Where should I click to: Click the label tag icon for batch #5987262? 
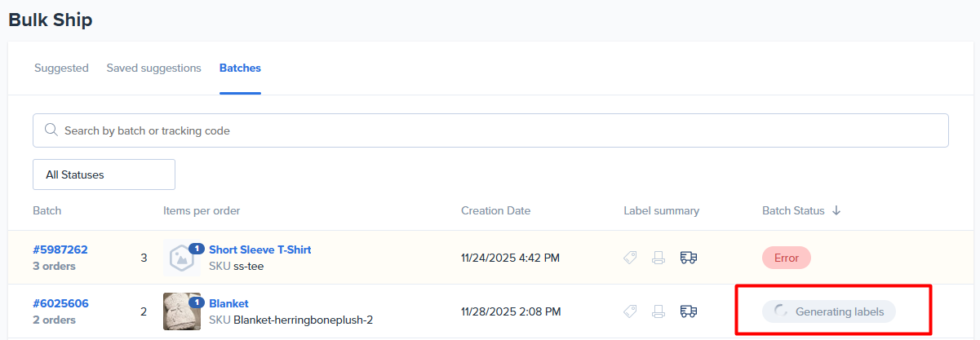(x=630, y=258)
